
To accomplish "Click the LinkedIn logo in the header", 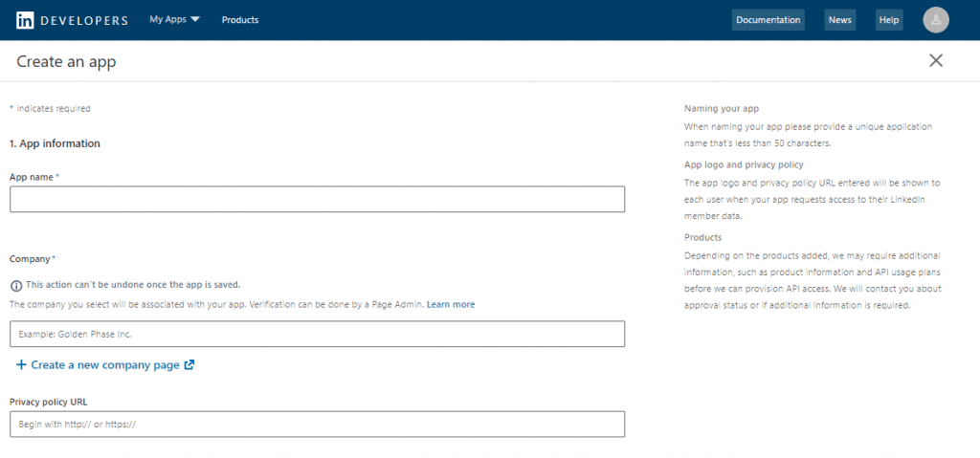I will 25,20.
